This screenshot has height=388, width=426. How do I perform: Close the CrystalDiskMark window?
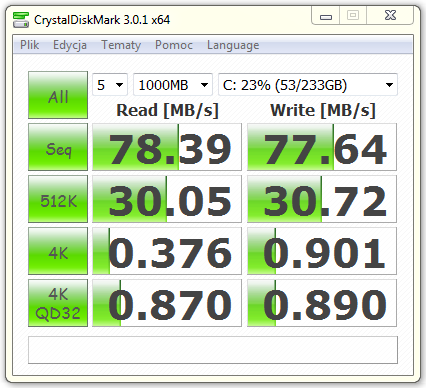390,15
